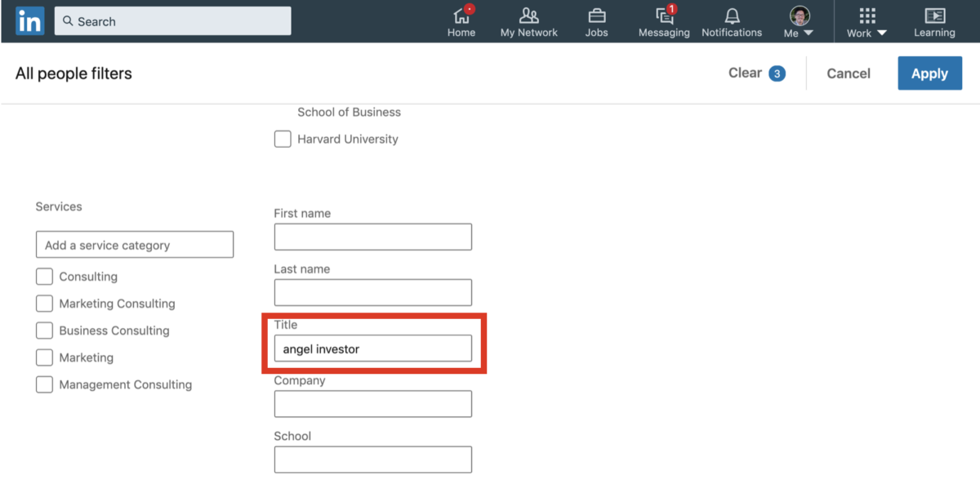
Task: Apply the selected filters
Action: point(929,73)
